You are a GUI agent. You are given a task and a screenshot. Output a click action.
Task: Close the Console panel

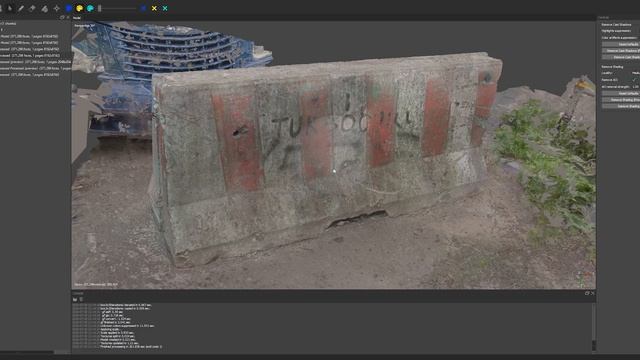[x=593, y=293]
